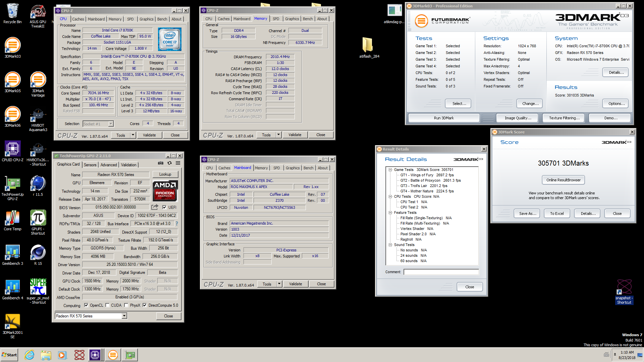Image resolution: width=644 pixels, height=362 pixels.
Task: Click Lookup button in GPU-Z
Action: click(165, 174)
